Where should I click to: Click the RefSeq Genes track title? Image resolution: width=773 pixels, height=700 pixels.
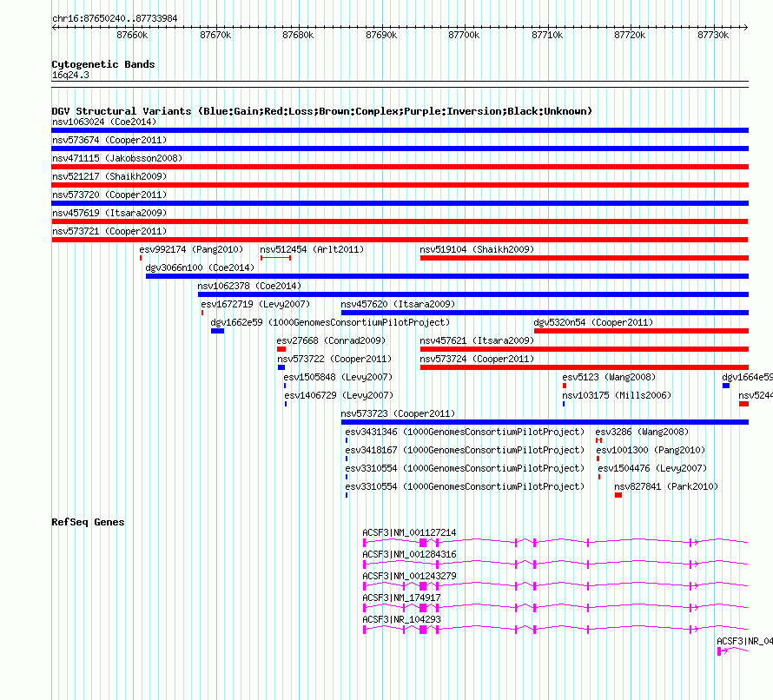click(88, 522)
